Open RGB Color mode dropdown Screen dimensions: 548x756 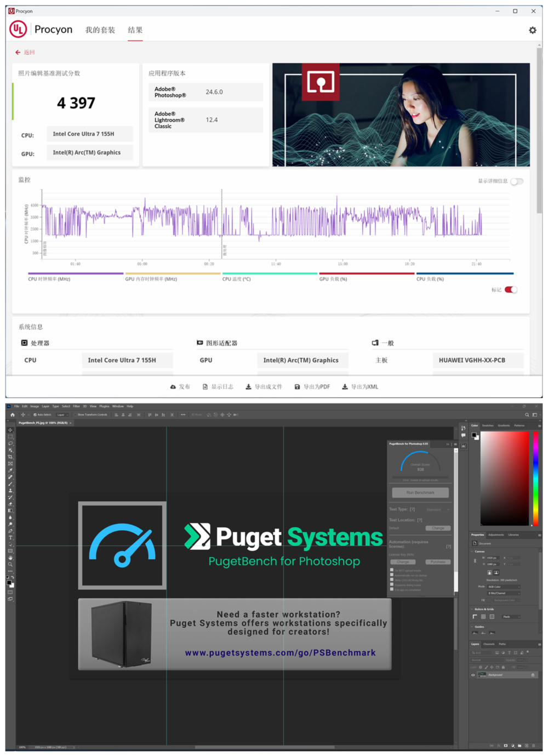click(x=504, y=587)
